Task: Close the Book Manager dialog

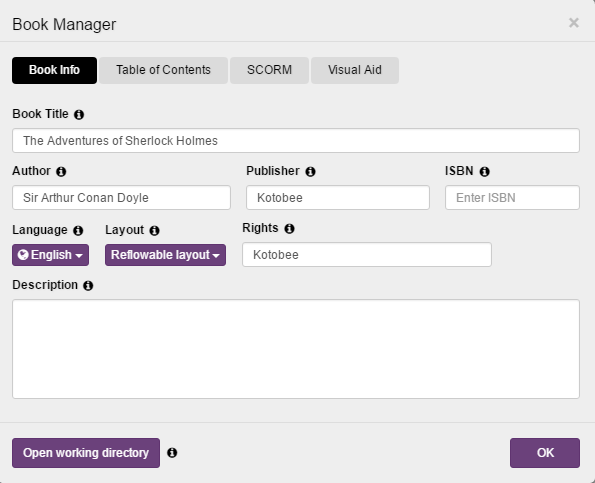Action: [x=574, y=23]
